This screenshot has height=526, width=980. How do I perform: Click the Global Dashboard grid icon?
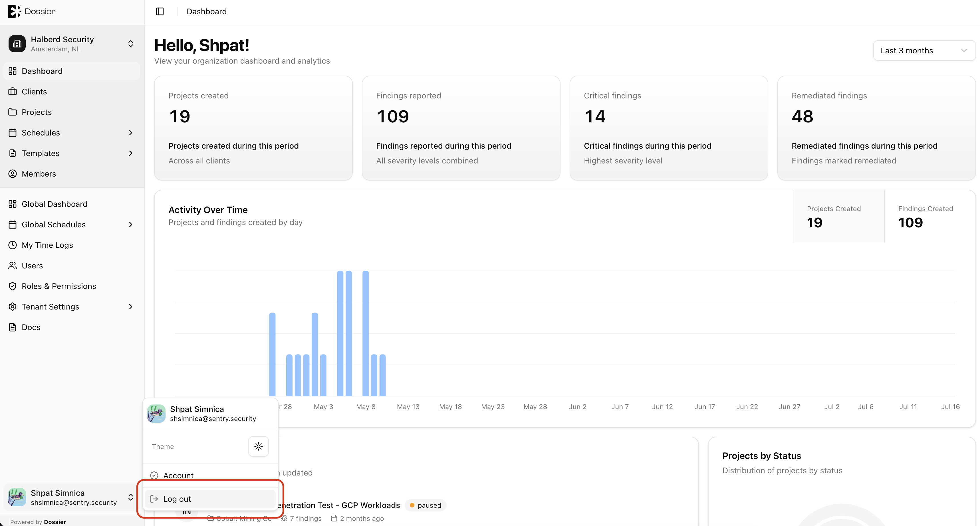[x=13, y=204]
